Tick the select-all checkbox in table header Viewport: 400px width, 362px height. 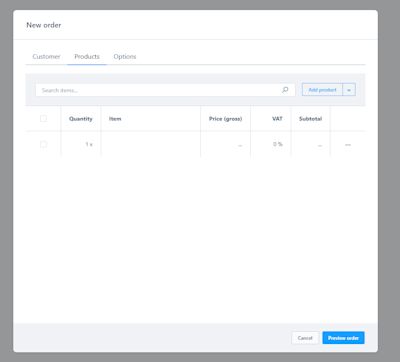click(x=43, y=118)
